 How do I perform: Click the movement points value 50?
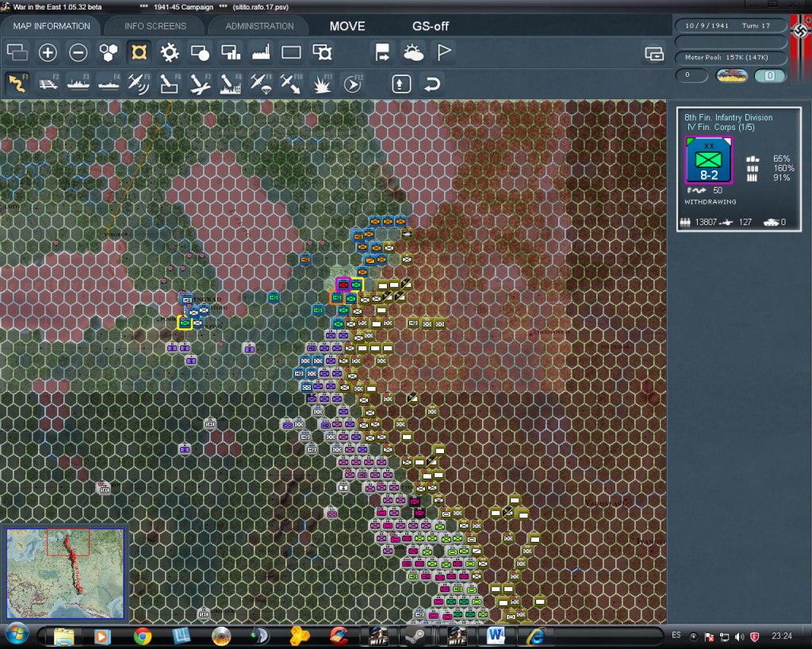[x=717, y=190]
